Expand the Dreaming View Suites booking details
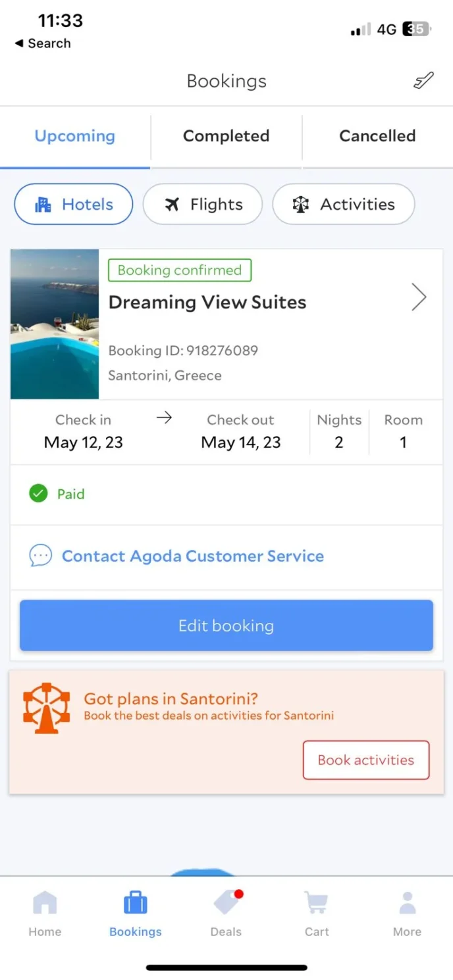This screenshot has height=980, width=453. pos(208,302)
